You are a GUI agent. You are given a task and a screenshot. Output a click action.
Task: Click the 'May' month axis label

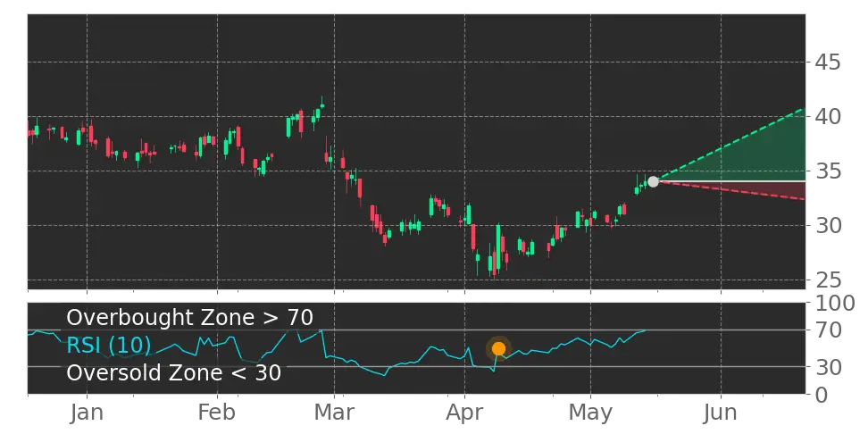point(590,414)
